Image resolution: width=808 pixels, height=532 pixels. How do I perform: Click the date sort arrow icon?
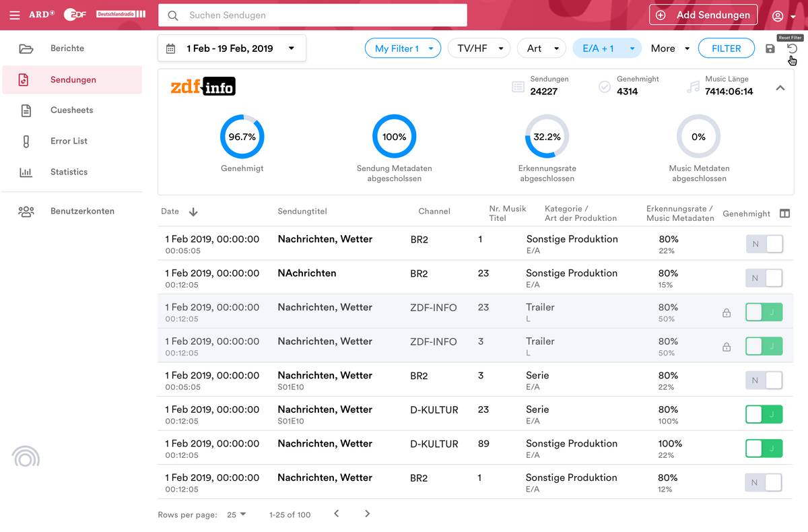[193, 211]
